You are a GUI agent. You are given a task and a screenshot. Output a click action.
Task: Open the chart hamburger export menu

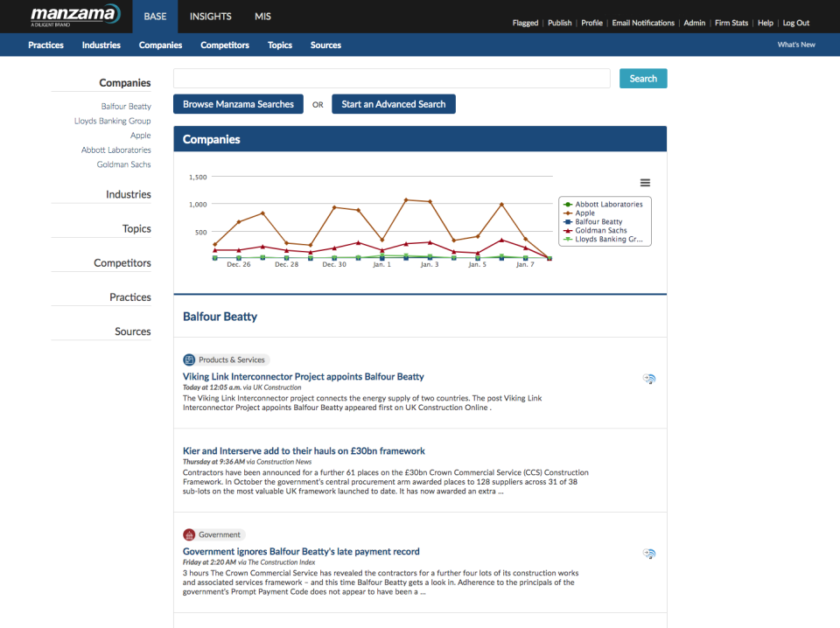tap(645, 182)
